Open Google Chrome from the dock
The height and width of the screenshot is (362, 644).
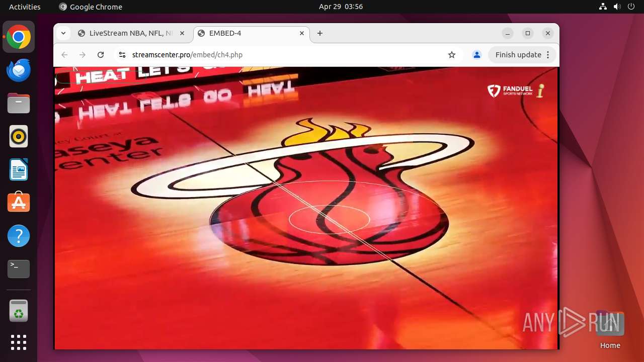click(x=19, y=37)
